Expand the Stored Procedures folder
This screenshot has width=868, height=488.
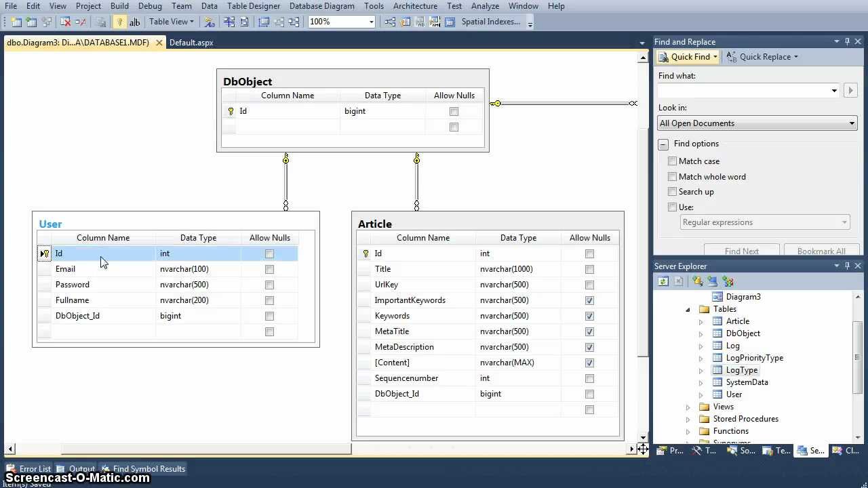click(x=688, y=419)
